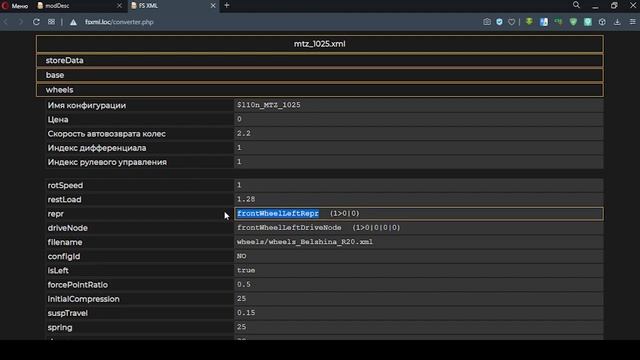Edit the Имя конфигурации field value

coord(419,105)
